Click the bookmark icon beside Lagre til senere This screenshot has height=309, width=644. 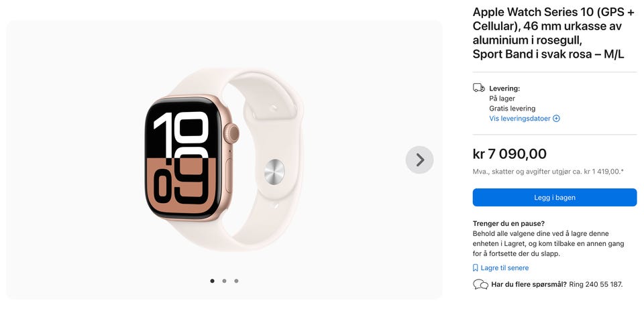tap(476, 268)
